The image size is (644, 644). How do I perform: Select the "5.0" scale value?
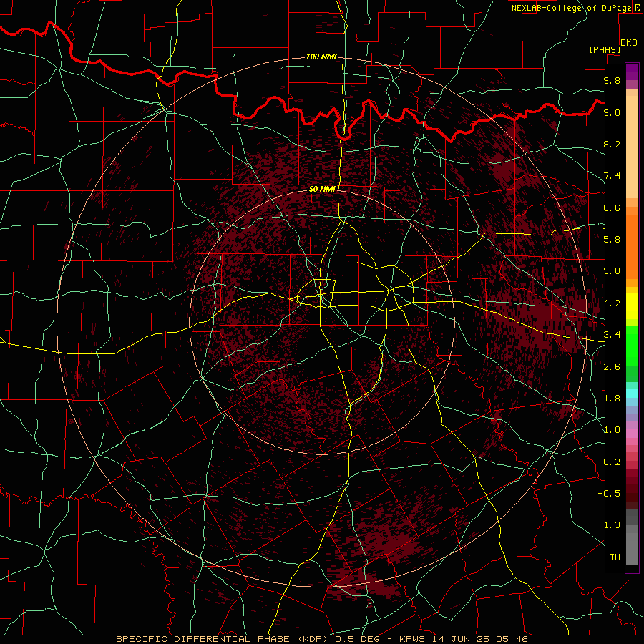pos(612,271)
